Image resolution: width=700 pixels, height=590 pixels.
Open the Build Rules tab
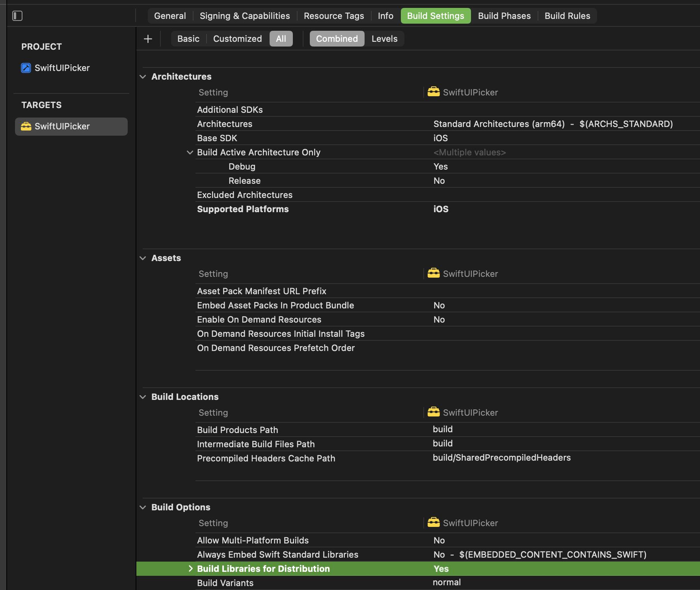567,16
